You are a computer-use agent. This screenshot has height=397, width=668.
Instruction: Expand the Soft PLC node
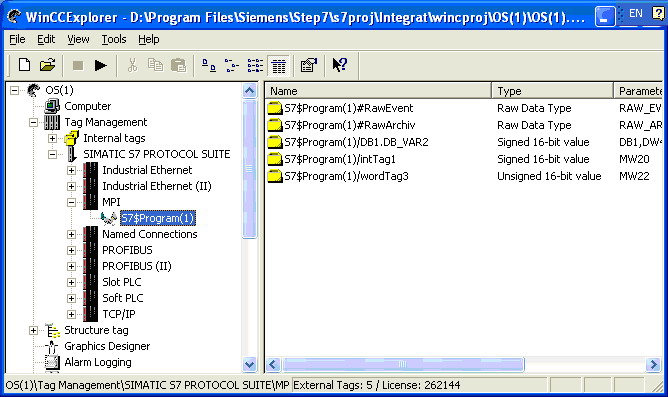pos(72,298)
